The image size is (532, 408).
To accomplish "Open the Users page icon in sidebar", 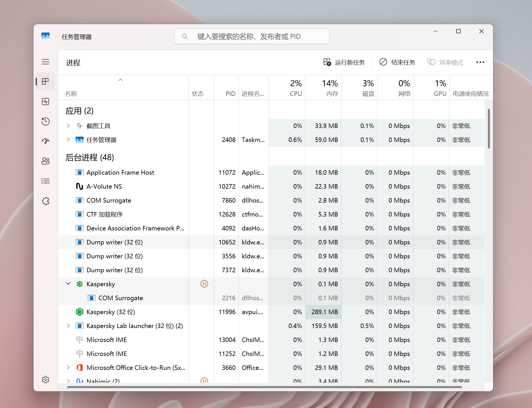I will pos(46,161).
